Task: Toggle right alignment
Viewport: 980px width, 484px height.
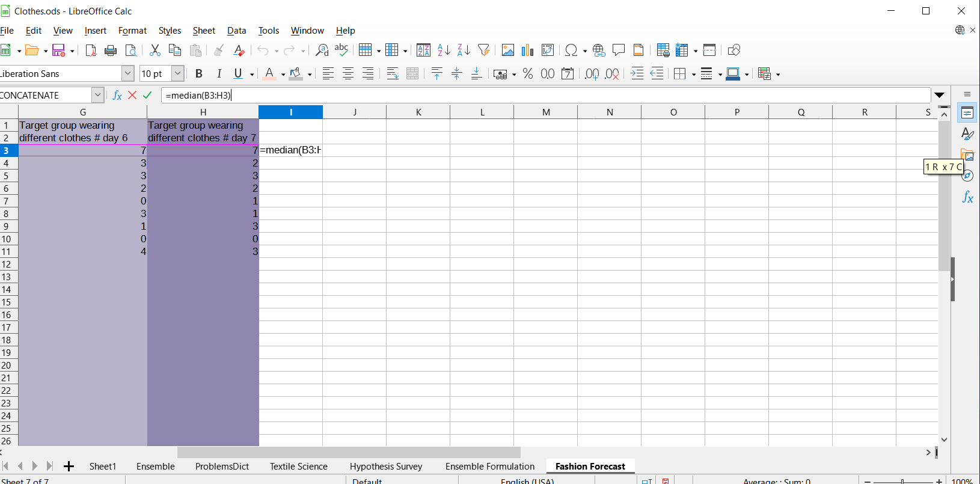Action: [x=368, y=74]
